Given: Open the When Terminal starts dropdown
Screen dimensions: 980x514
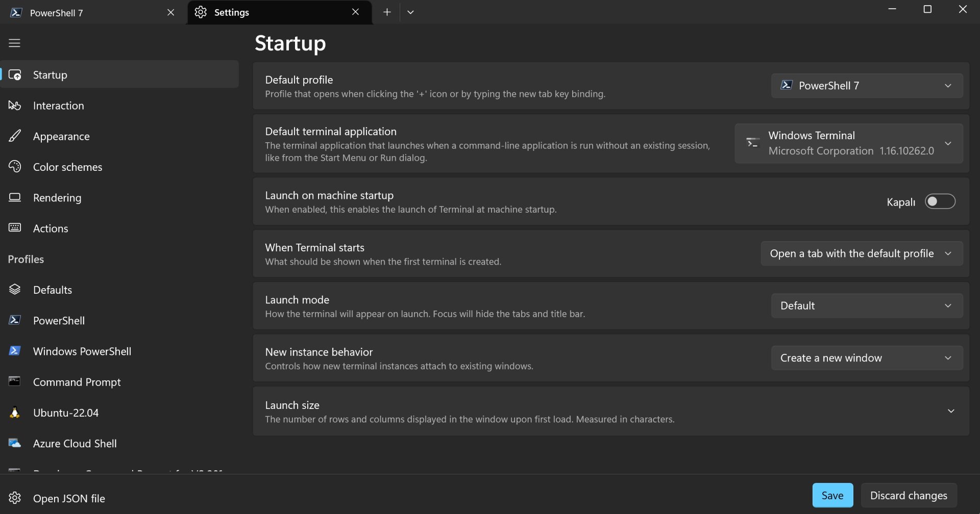Looking at the screenshot, I should (x=862, y=254).
